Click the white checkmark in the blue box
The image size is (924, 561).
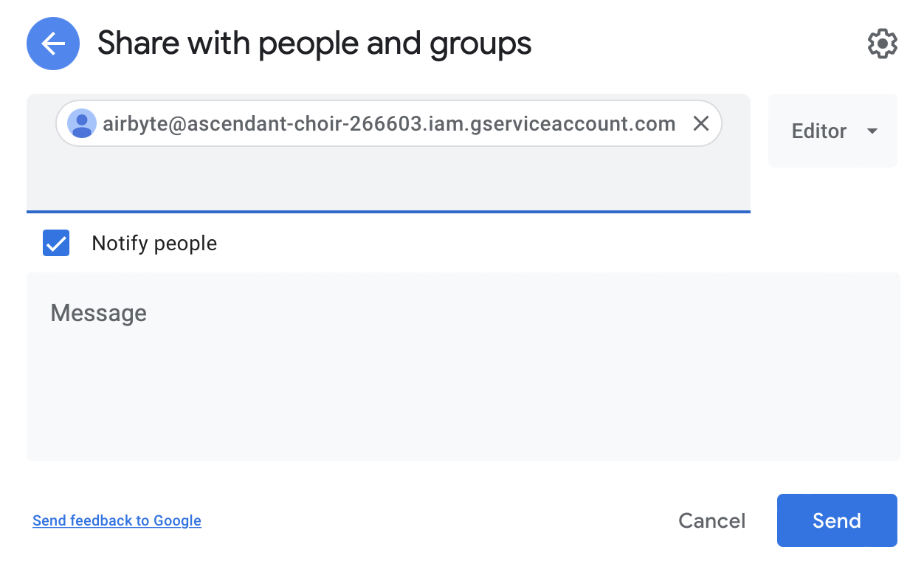point(56,243)
